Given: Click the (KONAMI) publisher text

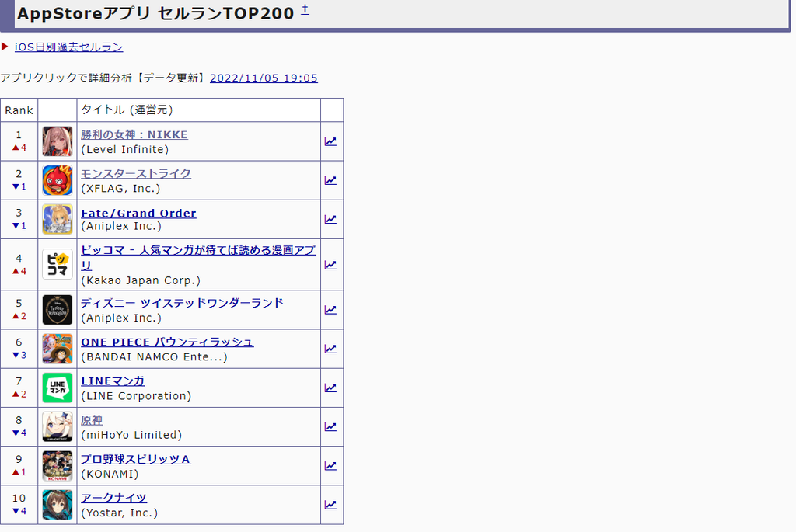Looking at the screenshot, I should click(110, 475).
